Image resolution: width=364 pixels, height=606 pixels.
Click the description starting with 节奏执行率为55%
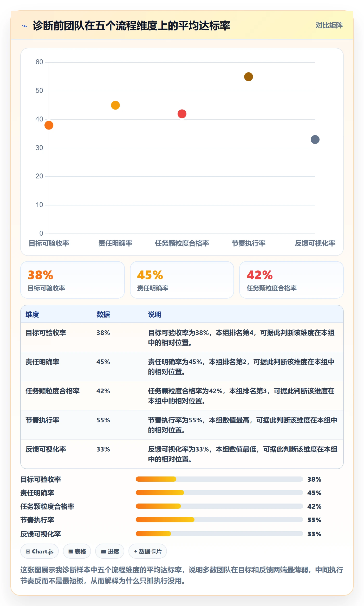(x=243, y=425)
